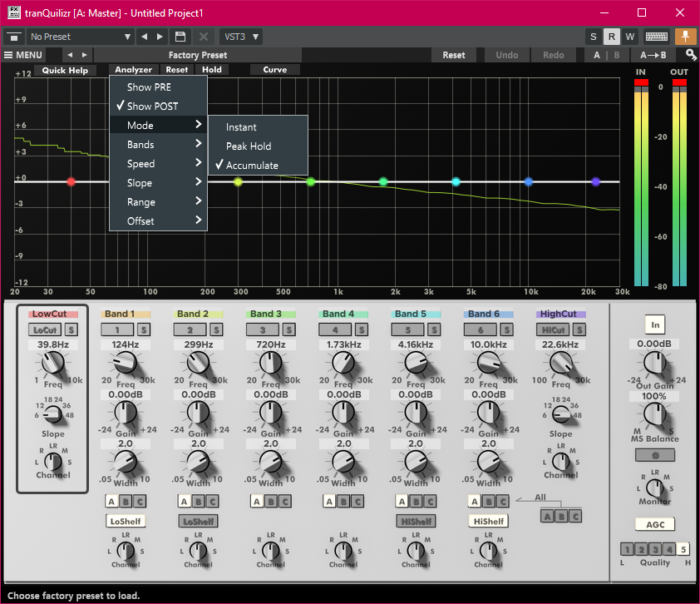The image size is (700, 604).
Task: Click the 39.8Hz LowCut frequency field
Action: point(53,344)
